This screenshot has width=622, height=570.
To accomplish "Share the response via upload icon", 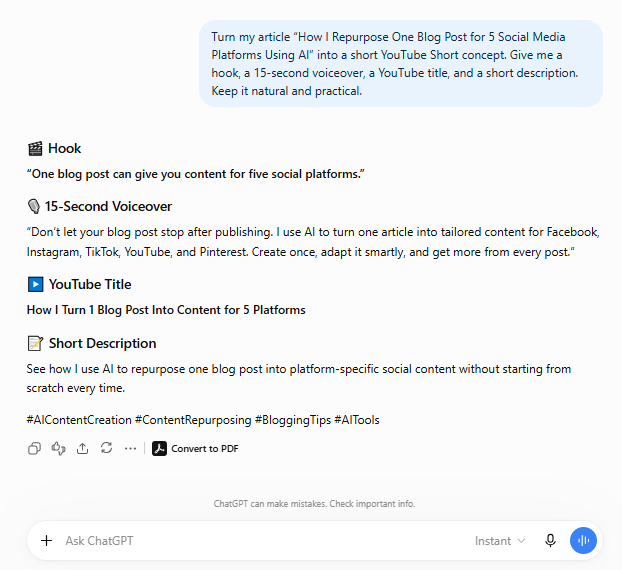I will coord(83,449).
